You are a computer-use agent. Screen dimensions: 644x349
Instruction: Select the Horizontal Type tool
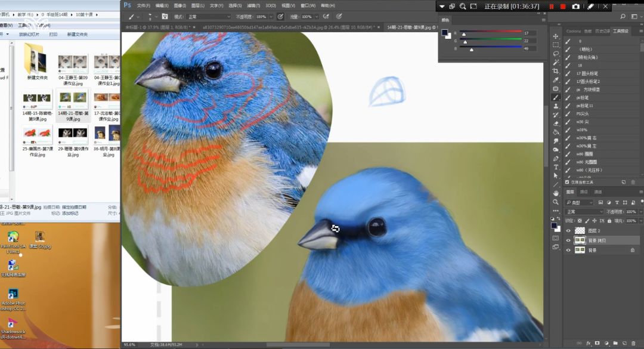click(x=556, y=167)
